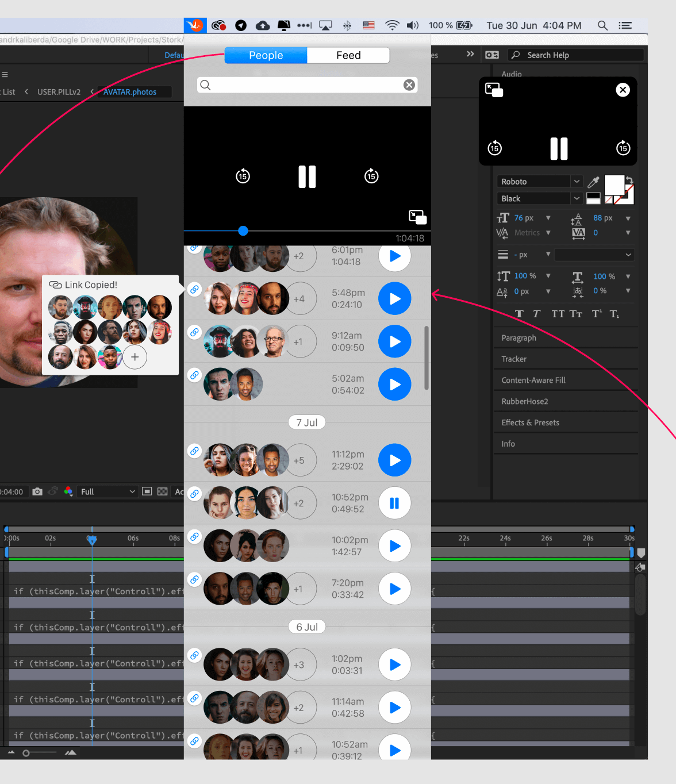Click the snapshot camera icon below viewer

pyautogui.click(x=37, y=491)
